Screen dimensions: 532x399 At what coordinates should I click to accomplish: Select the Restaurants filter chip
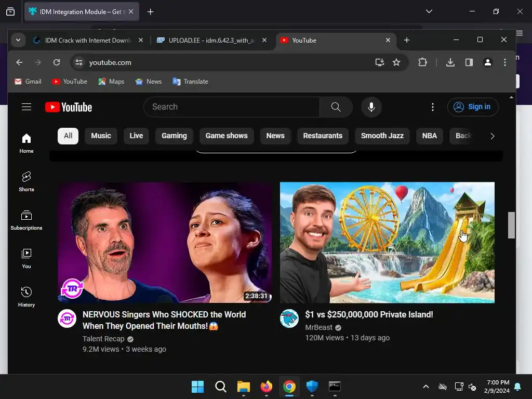tap(323, 136)
